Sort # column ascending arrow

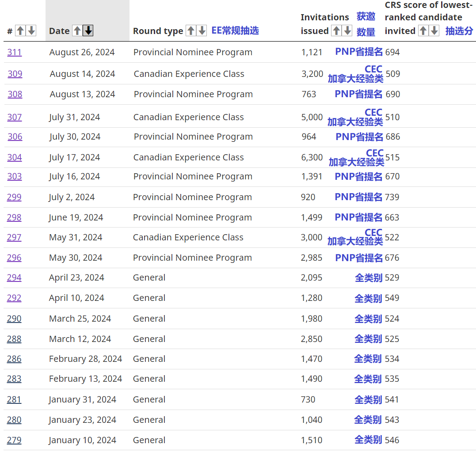click(20, 30)
